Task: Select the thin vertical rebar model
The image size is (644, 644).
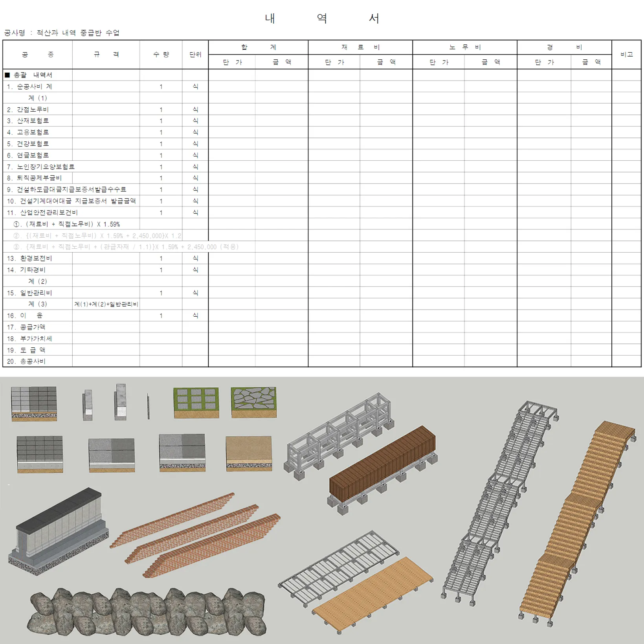Action: (x=148, y=406)
